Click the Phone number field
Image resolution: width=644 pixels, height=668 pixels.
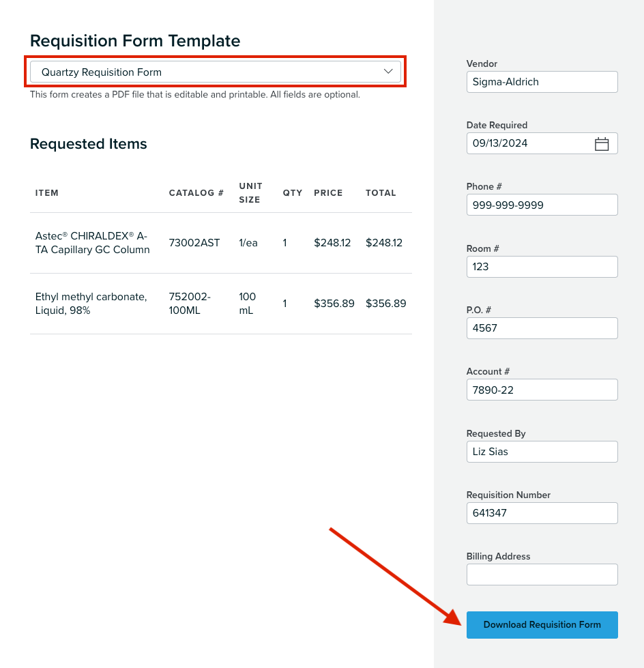(x=542, y=205)
